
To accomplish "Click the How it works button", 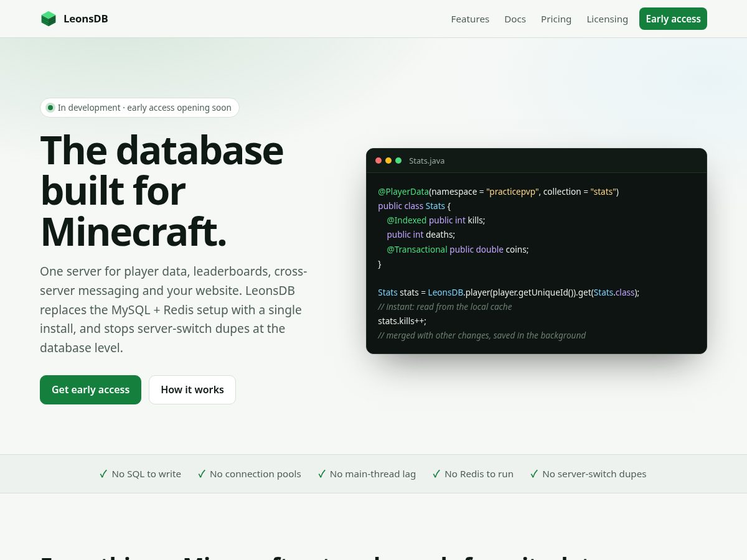I will click(192, 390).
